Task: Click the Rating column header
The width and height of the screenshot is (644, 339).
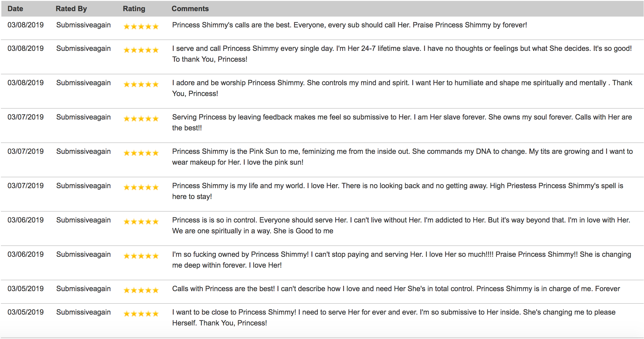Action: [x=134, y=9]
